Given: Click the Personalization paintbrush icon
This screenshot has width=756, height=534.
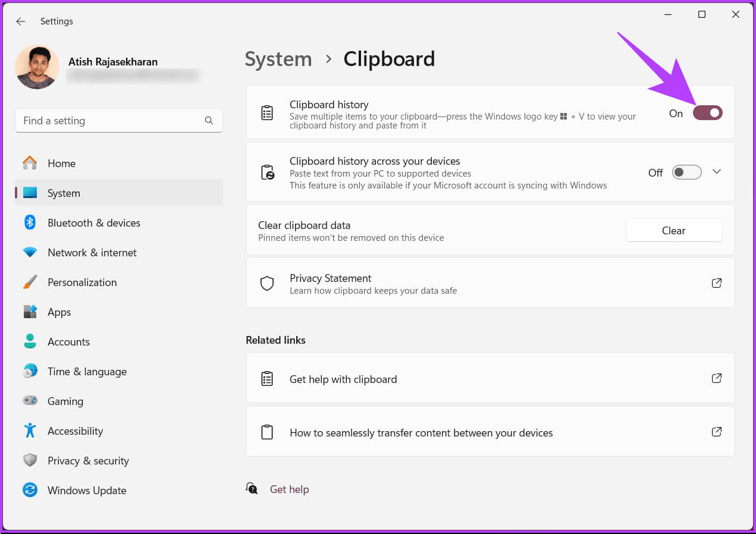Looking at the screenshot, I should tap(30, 282).
